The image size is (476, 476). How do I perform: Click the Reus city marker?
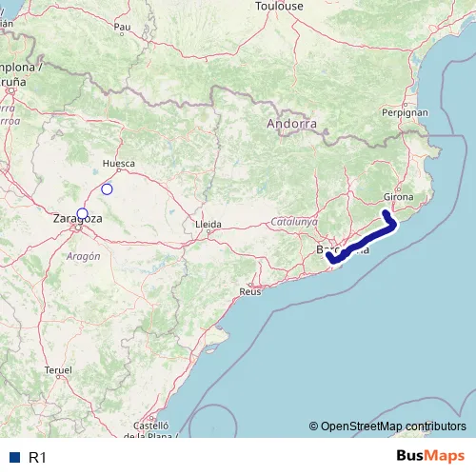point(250,285)
